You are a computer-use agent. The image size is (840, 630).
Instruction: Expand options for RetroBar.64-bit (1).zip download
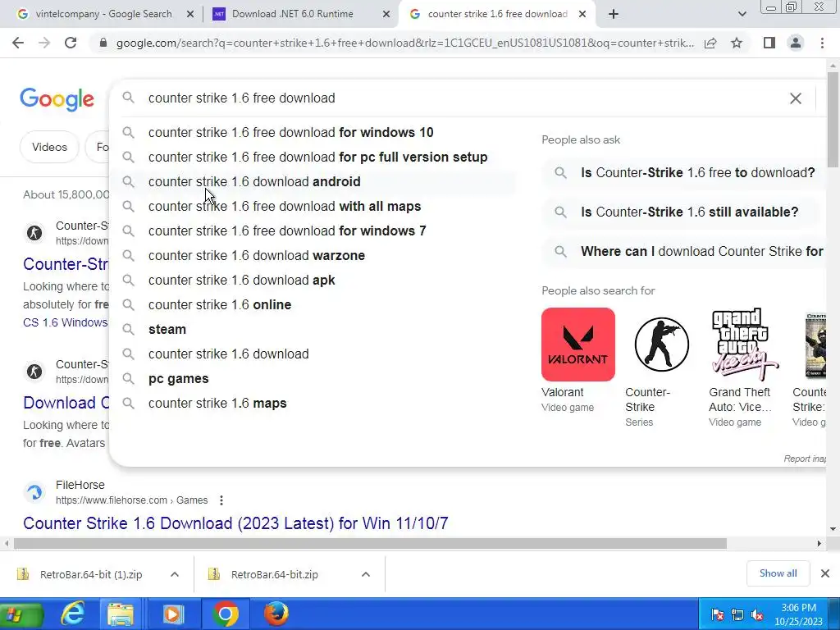coord(175,574)
